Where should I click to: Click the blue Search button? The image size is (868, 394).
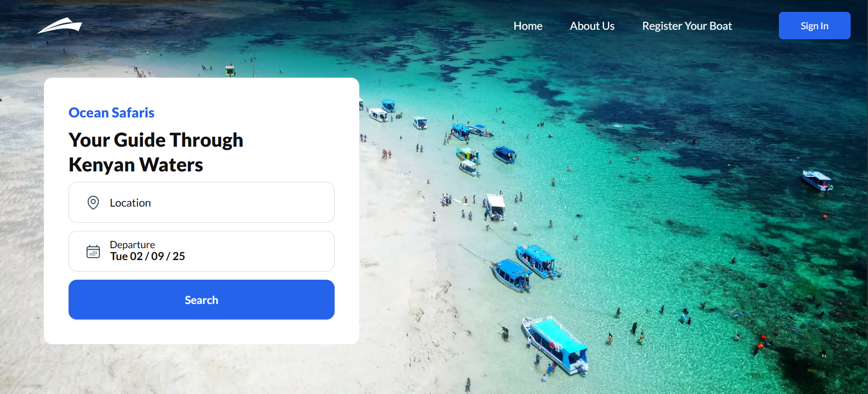(x=202, y=300)
